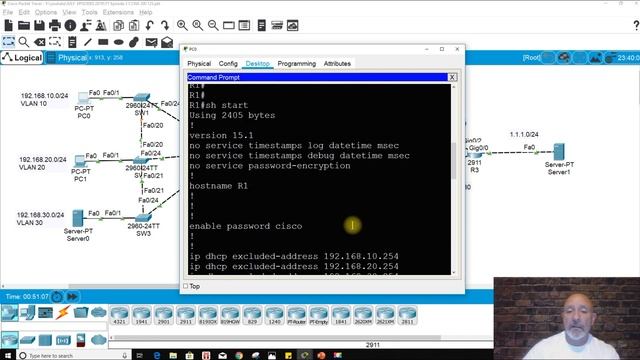Print the topology with printer icon
The image size is (640, 360).
[55, 26]
